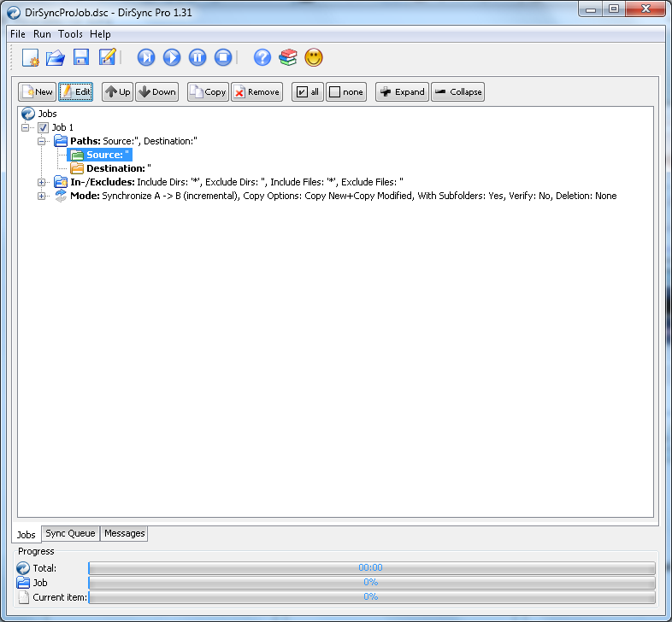Select the Source row

(x=99, y=155)
